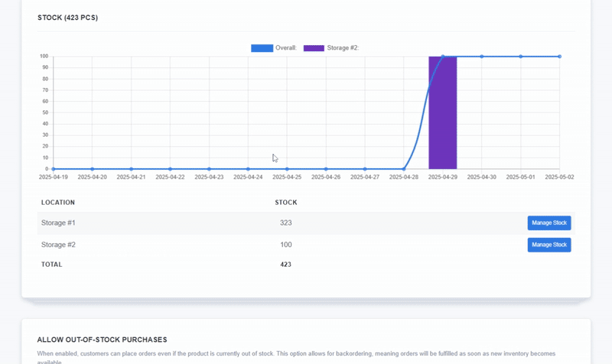
Task: Click the ALLOW OUT-OF-STOCK PURCHASES heading
Action: [102, 340]
